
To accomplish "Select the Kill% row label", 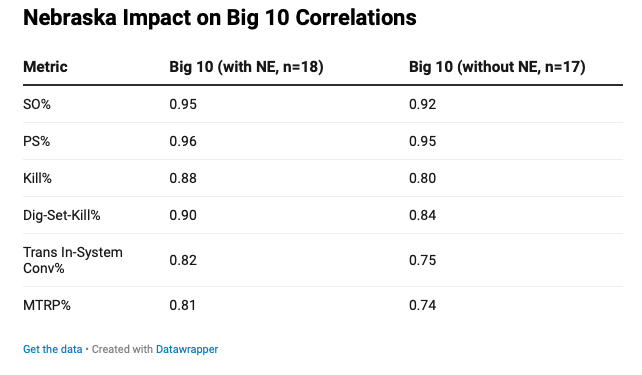I will click(x=37, y=178).
